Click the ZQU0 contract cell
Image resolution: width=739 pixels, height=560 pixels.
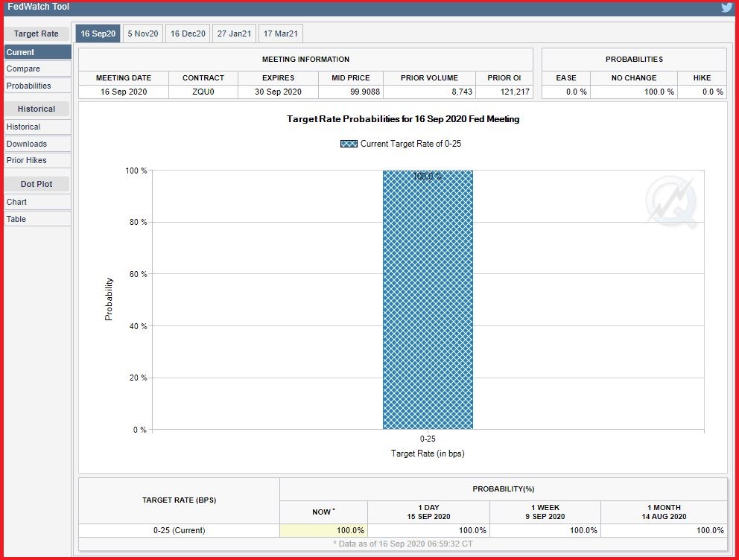point(203,92)
